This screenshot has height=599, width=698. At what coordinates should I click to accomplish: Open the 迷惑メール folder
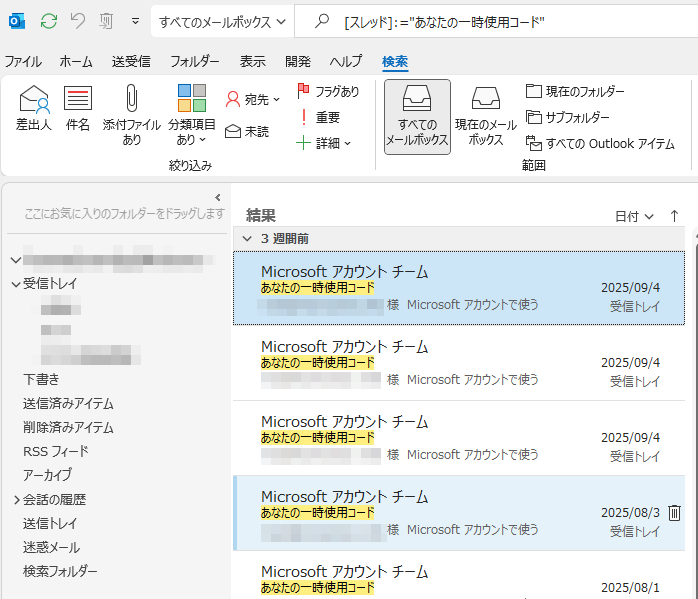pos(51,547)
